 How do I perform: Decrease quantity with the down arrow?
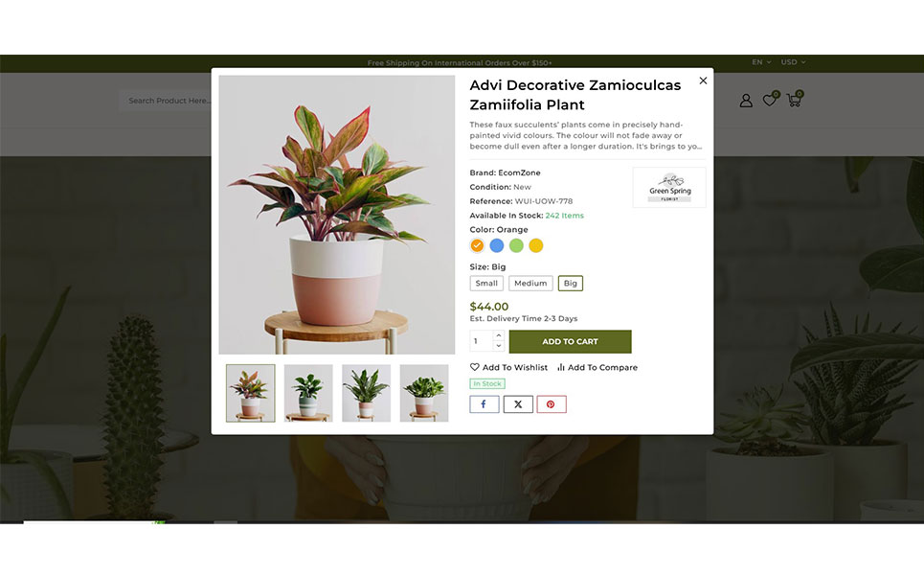point(499,346)
